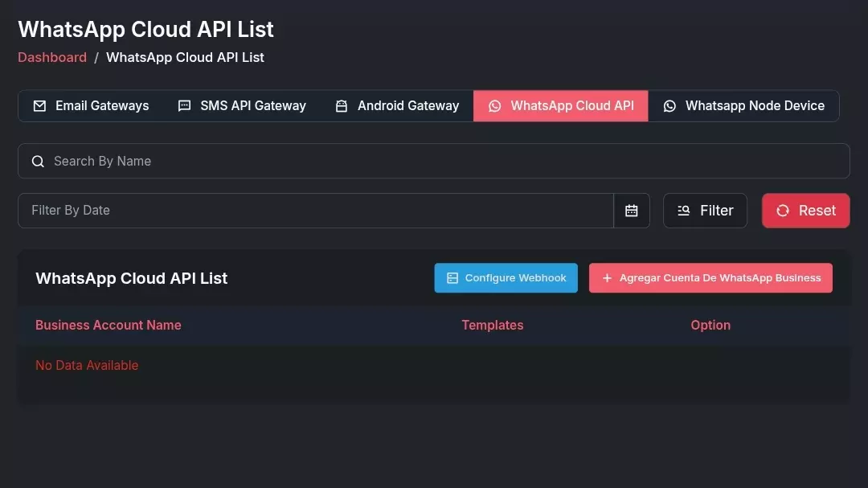Click the page heading WhatsApp Cloud API List

point(145,30)
